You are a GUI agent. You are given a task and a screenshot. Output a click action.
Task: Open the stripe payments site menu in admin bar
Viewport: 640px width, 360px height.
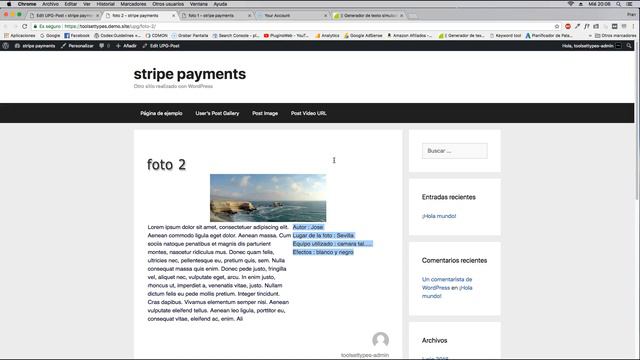click(x=35, y=46)
